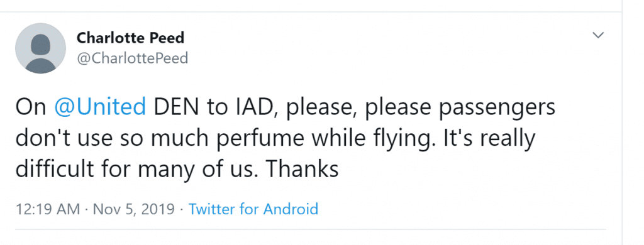The width and height of the screenshot is (644, 245).
Task: Open the @CharlottePeed handle
Action: click(132, 58)
